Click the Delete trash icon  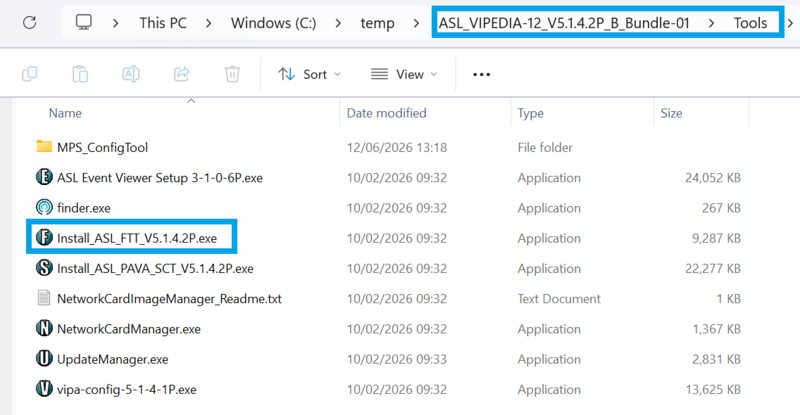coord(232,74)
